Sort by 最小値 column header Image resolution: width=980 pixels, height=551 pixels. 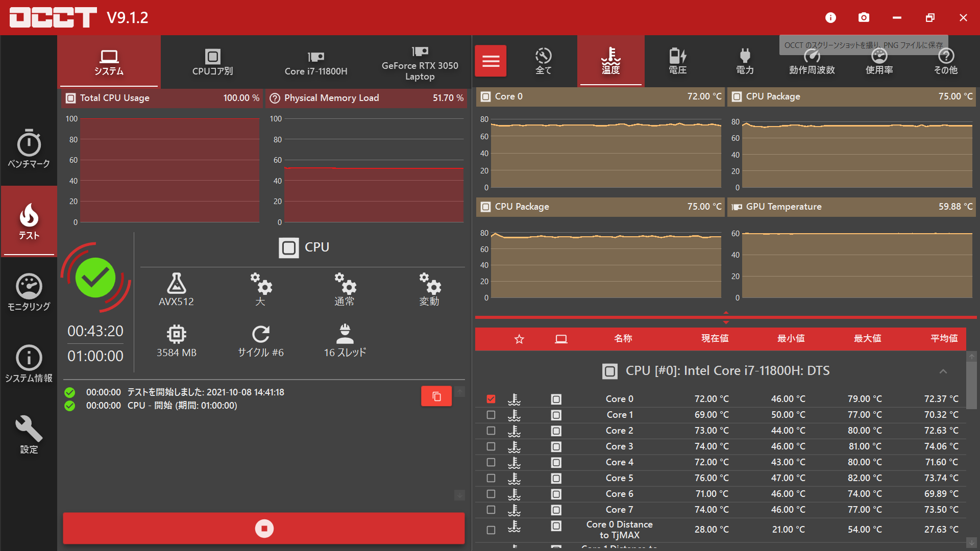pos(791,338)
